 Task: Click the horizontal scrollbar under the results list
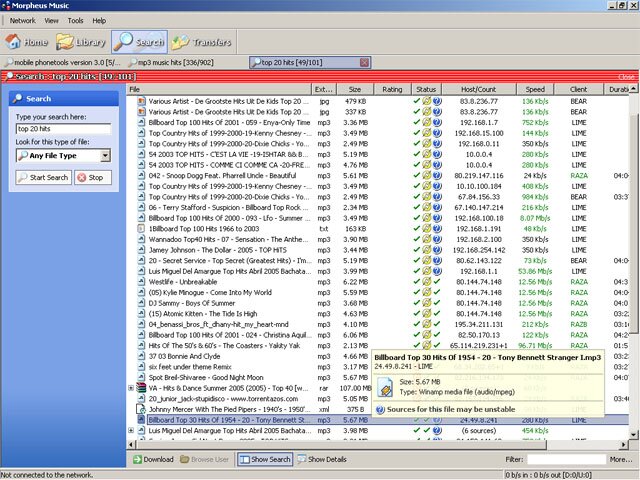(340, 444)
